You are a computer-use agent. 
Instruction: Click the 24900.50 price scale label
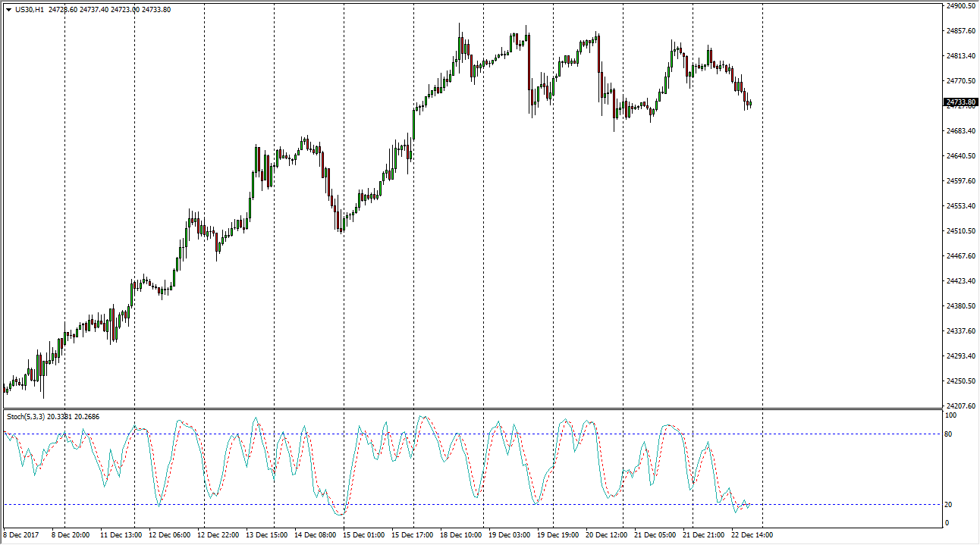[x=960, y=6]
